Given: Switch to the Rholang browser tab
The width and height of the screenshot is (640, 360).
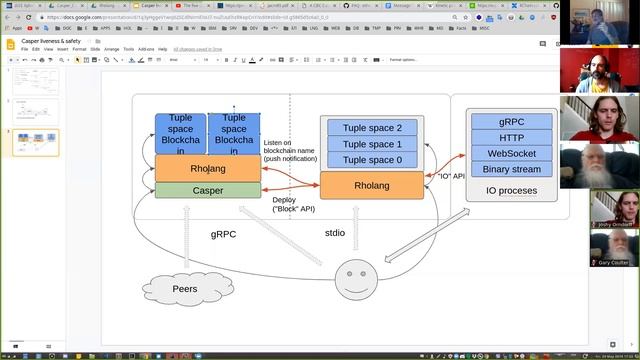Looking at the screenshot, I should tap(109, 6).
